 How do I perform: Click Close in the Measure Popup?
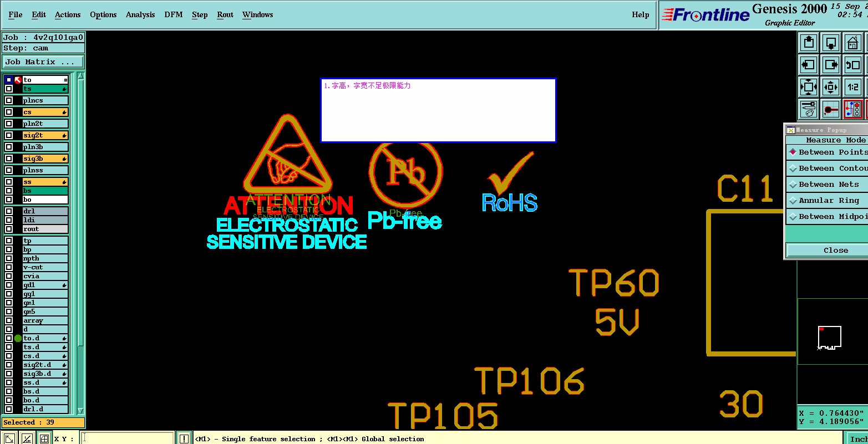[828, 250]
